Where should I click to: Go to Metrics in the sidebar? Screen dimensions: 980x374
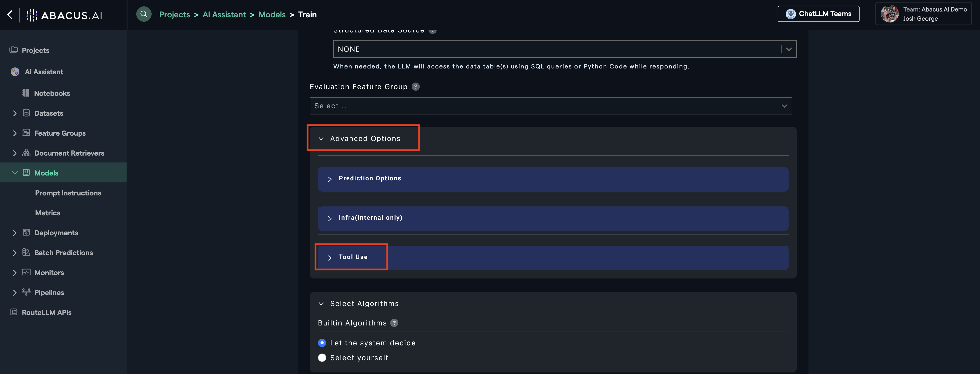(x=47, y=213)
